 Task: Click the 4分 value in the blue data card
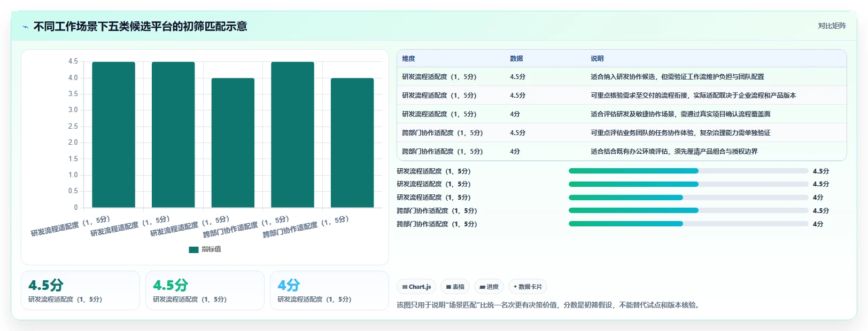[x=289, y=285]
